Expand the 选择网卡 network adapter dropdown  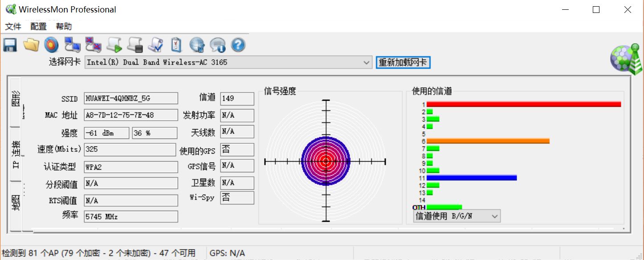(367, 62)
